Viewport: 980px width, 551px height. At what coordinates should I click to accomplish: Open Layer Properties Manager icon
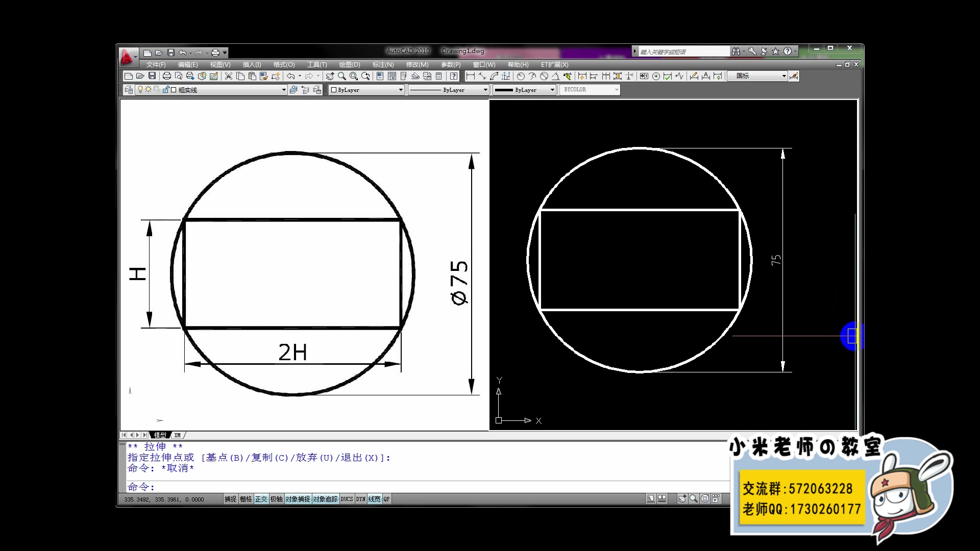coord(129,90)
